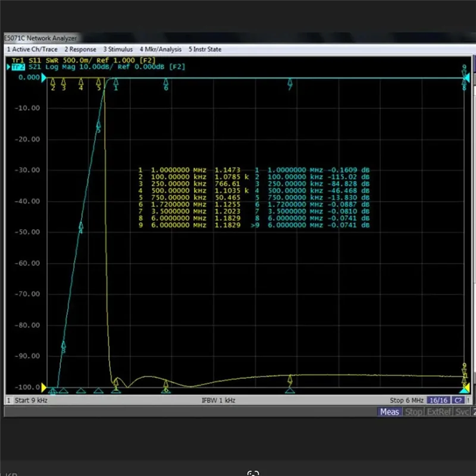The image size is (476, 476).
Task: Click marker 6 triangle at top of graph
Action: (x=166, y=82)
